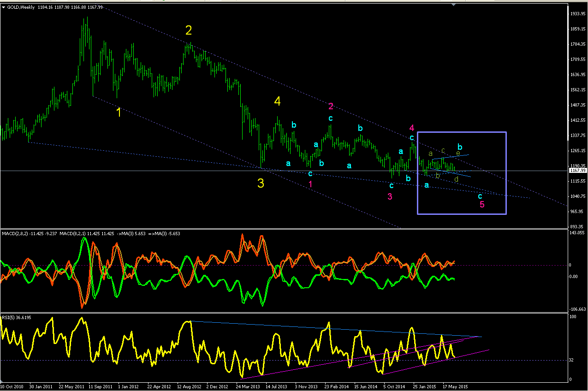Select the small olive label e
This screenshot has height=391, width=588.
(458, 153)
